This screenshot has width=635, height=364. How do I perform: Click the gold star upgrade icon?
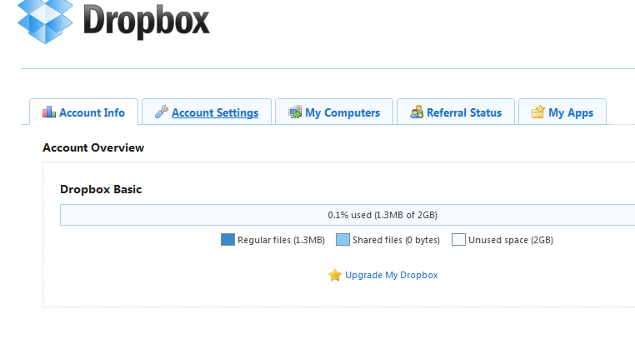335,276
